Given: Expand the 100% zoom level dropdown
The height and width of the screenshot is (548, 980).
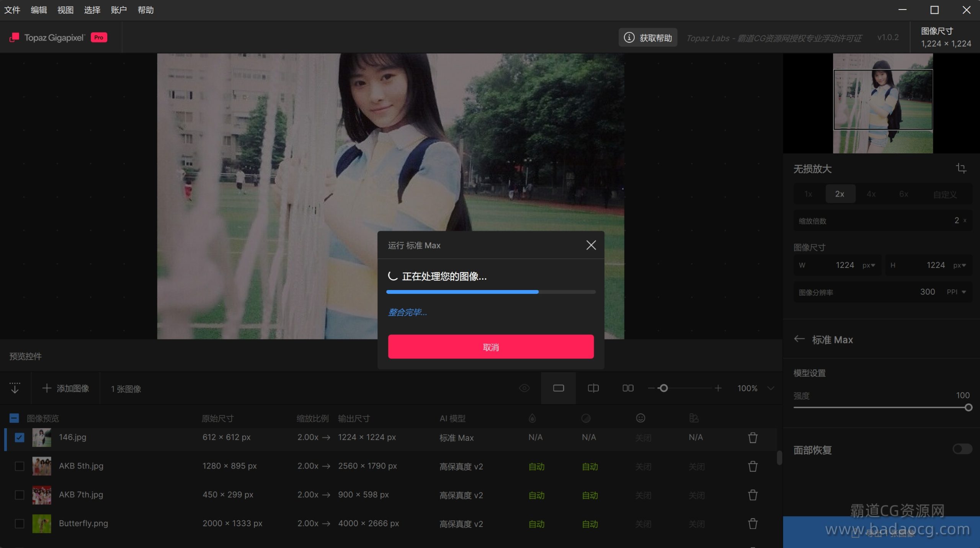Looking at the screenshot, I should (771, 388).
